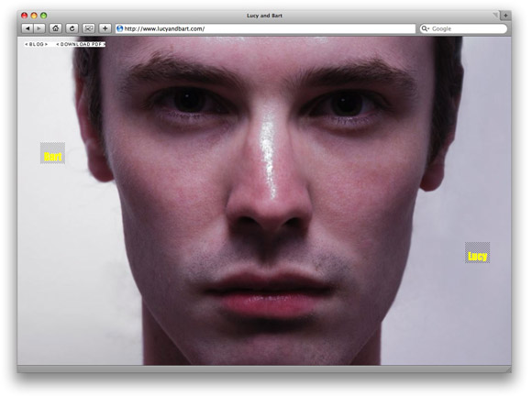Image resolution: width=532 pixels, height=396 pixels.
Task: Click the Lucy and Bart window title
Action: point(264,16)
